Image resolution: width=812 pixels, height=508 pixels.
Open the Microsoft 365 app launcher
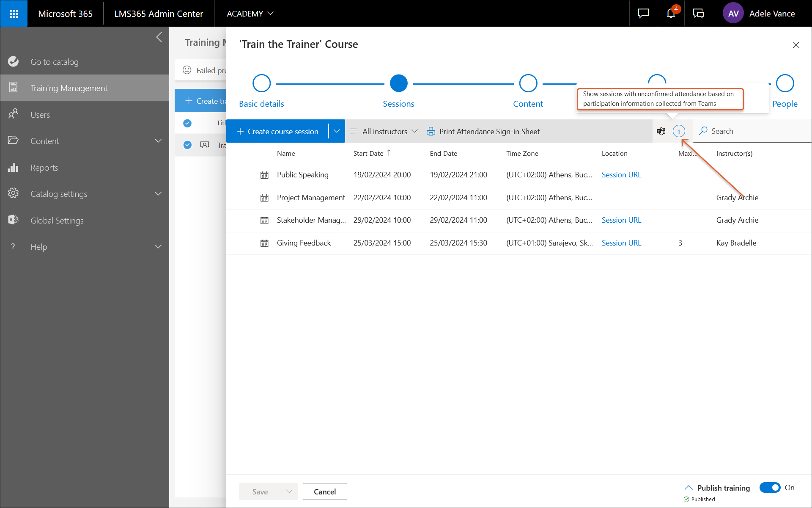(x=14, y=14)
